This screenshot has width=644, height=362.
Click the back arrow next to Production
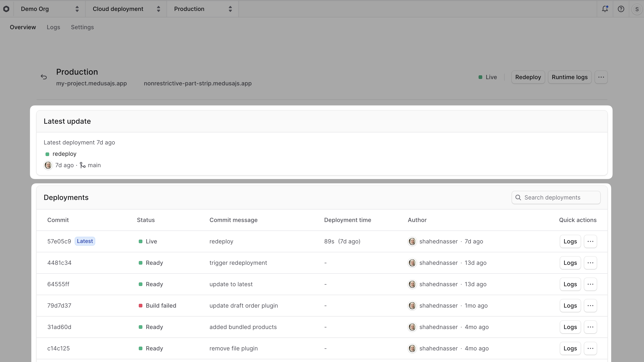[43, 77]
